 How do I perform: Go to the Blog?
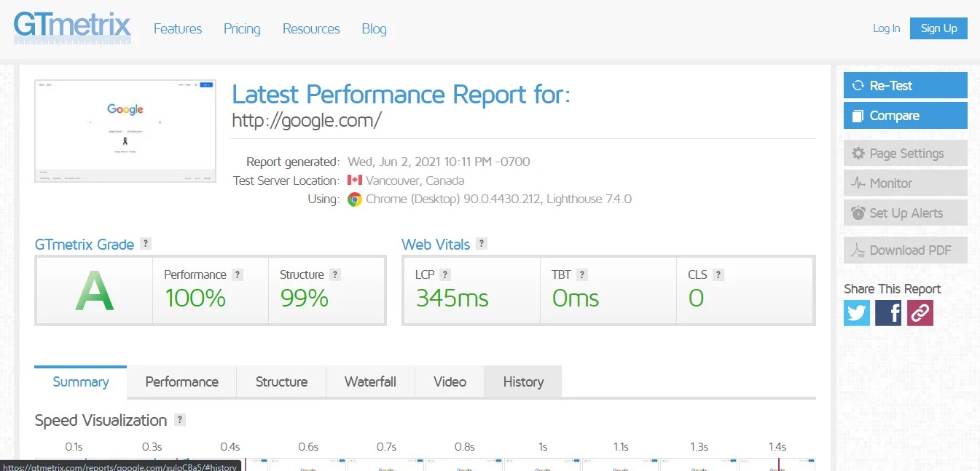pyautogui.click(x=374, y=29)
